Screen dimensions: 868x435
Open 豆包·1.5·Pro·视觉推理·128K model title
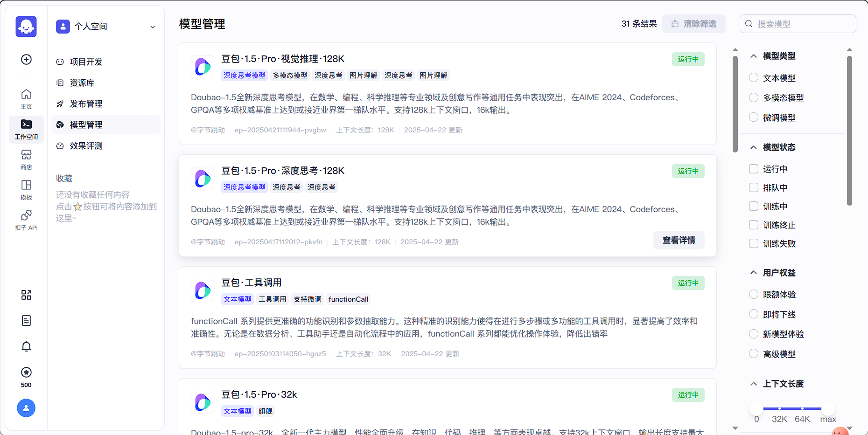(283, 59)
